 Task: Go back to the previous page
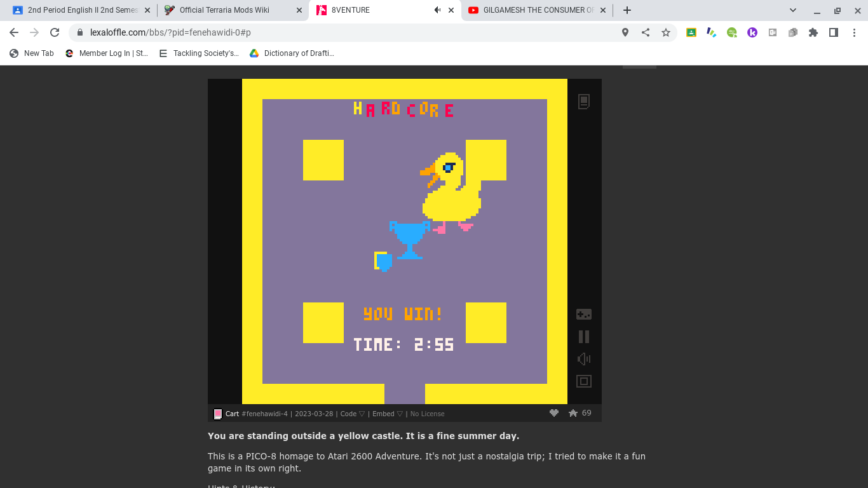coord(14,32)
